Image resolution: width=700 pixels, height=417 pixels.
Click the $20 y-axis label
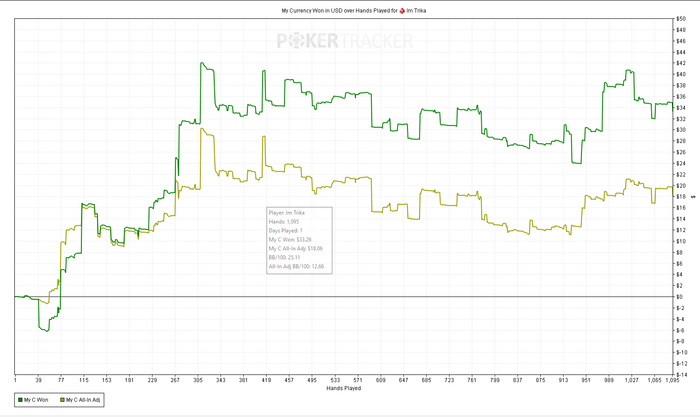pyautogui.click(x=681, y=186)
